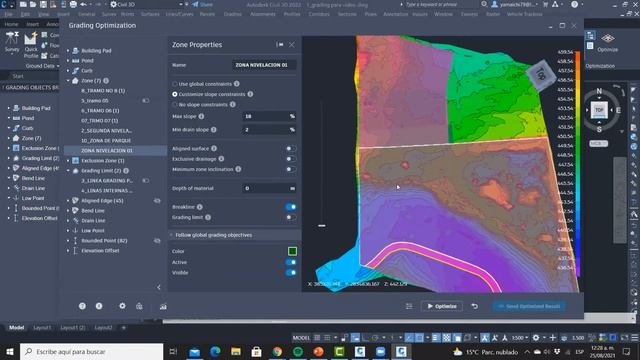
Task: Open the Surfaces menu
Action: pos(150,14)
